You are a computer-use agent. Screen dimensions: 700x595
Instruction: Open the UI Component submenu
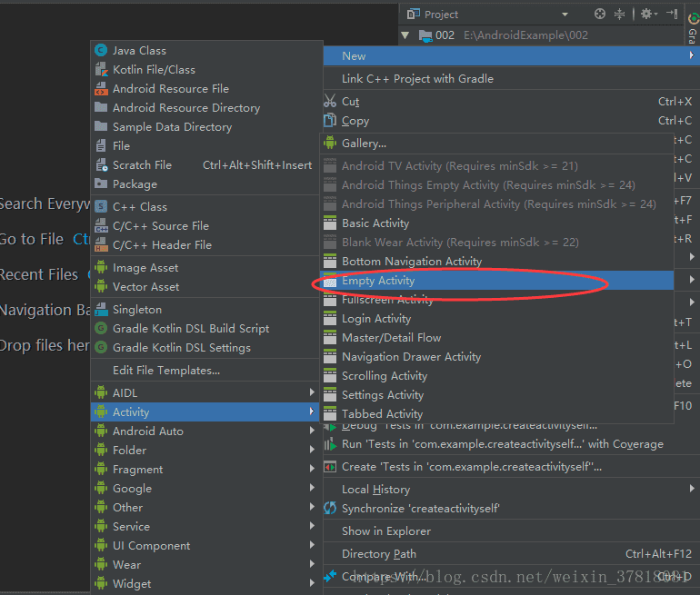click(x=205, y=545)
